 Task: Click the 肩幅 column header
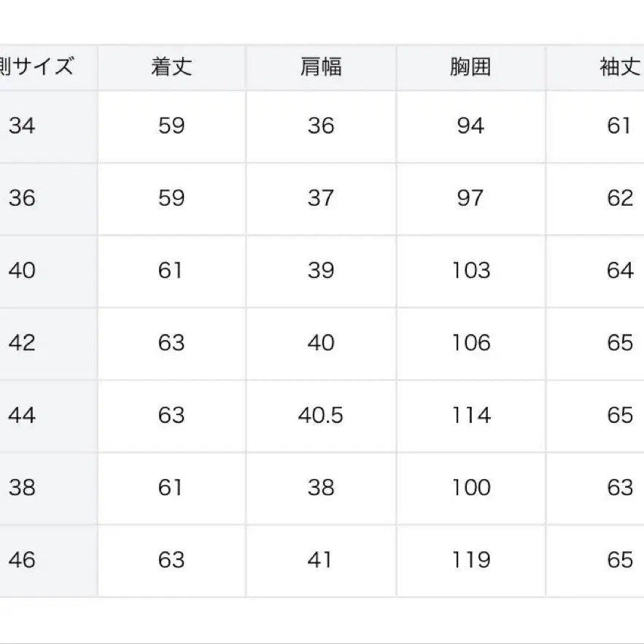pyautogui.click(x=321, y=68)
